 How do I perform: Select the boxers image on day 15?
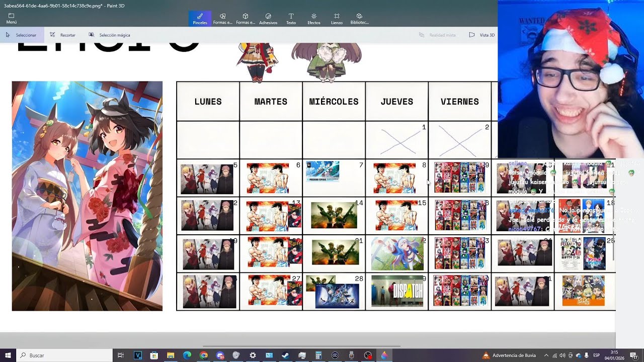click(396, 216)
